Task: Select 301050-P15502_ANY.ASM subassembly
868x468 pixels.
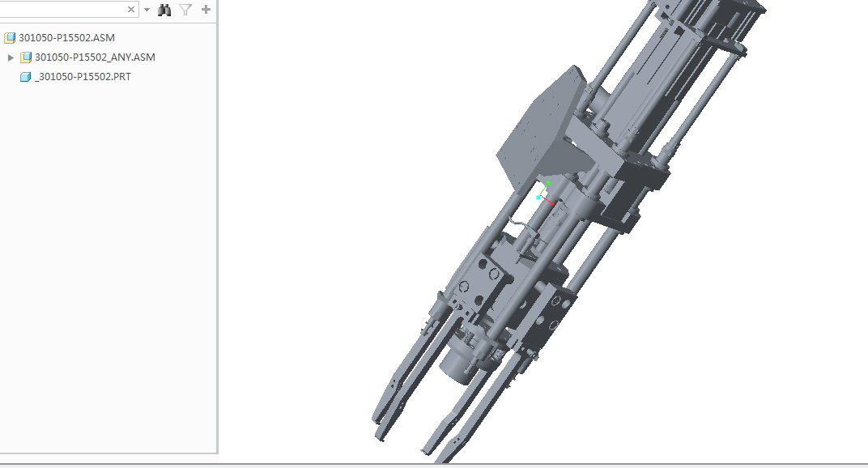Action: click(95, 57)
